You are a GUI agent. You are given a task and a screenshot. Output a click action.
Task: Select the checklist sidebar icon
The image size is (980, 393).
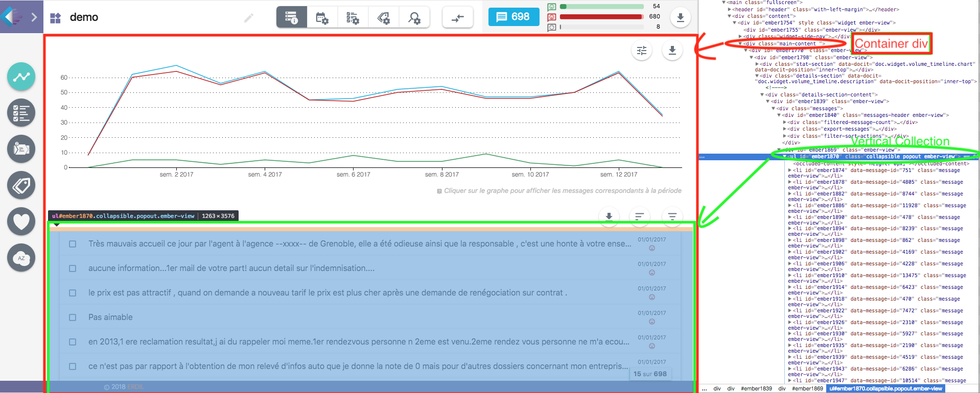pyautogui.click(x=21, y=113)
